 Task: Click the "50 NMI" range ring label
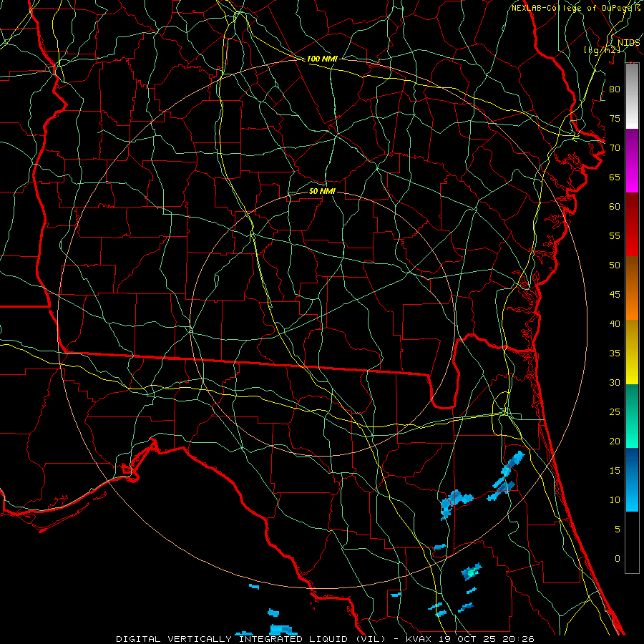pos(322,191)
